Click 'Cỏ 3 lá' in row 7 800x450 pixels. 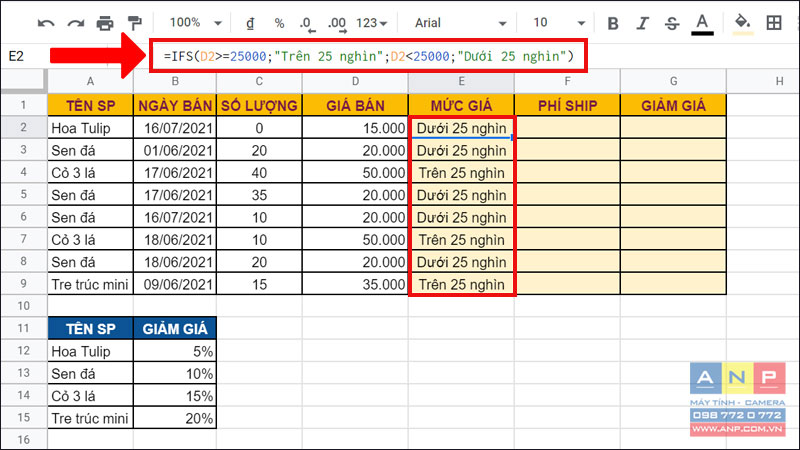tap(90, 239)
